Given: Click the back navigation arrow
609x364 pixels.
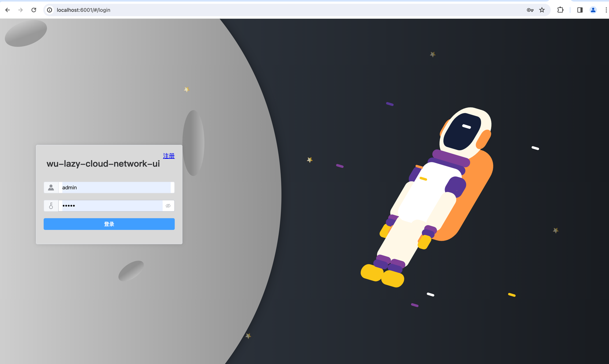Looking at the screenshot, I should click(x=7, y=10).
